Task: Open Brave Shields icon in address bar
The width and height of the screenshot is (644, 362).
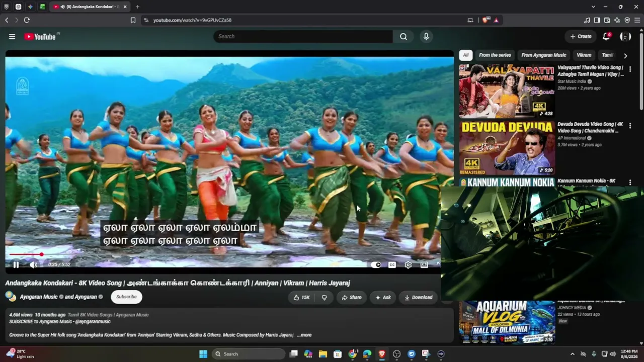Action: (x=486, y=20)
